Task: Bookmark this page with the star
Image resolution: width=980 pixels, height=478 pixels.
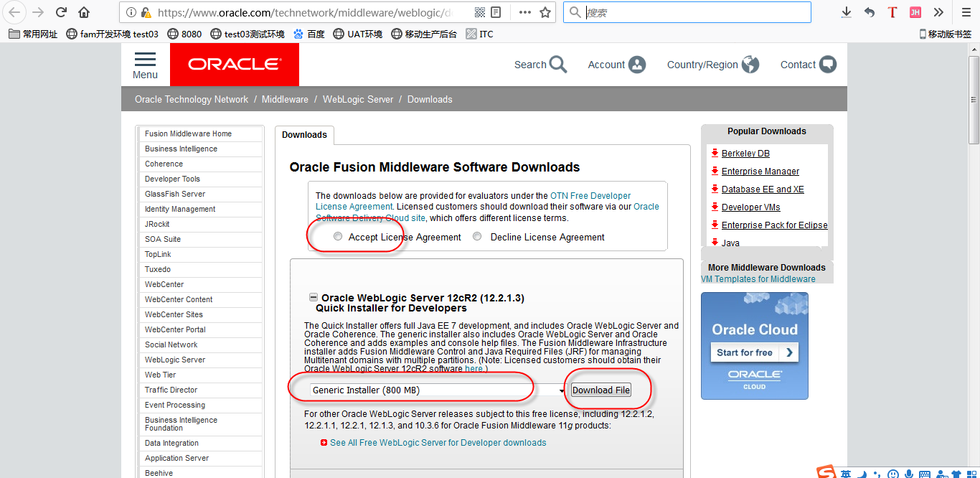Action: (x=545, y=12)
